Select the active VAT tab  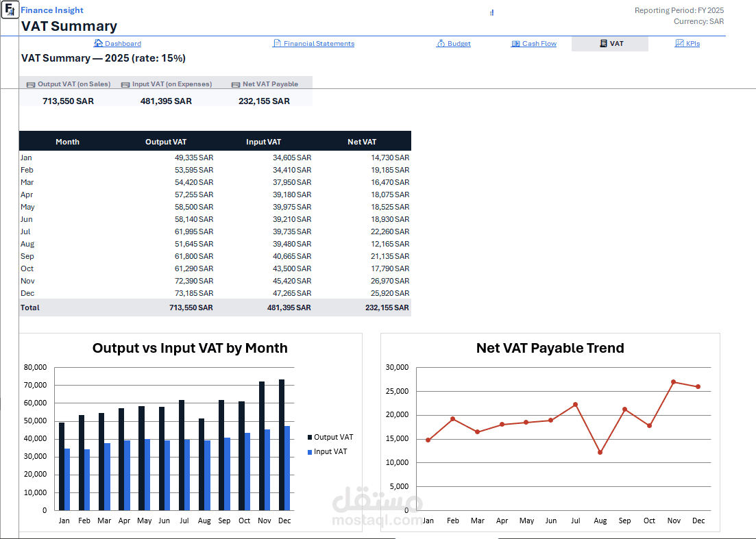click(x=610, y=44)
